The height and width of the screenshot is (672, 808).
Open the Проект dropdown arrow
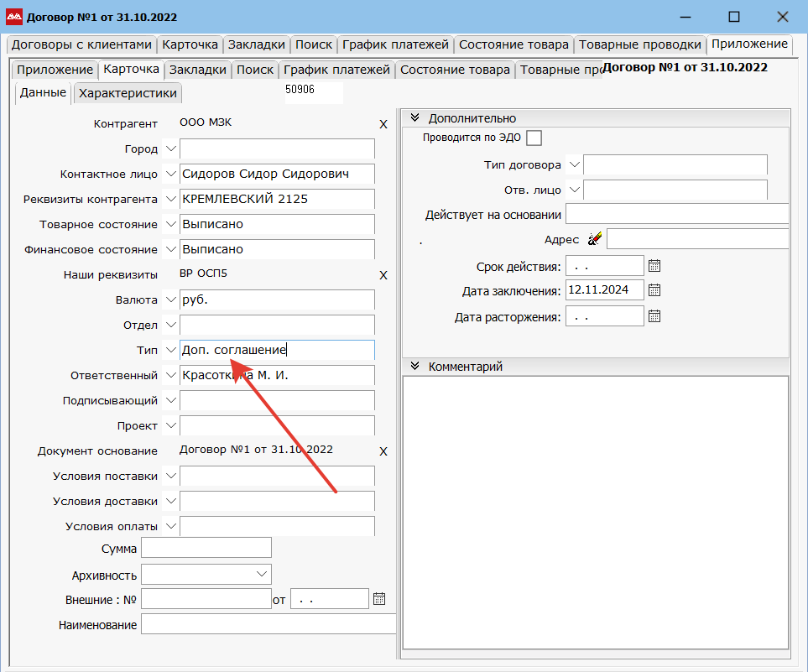pyautogui.click(x=170, y=425)
